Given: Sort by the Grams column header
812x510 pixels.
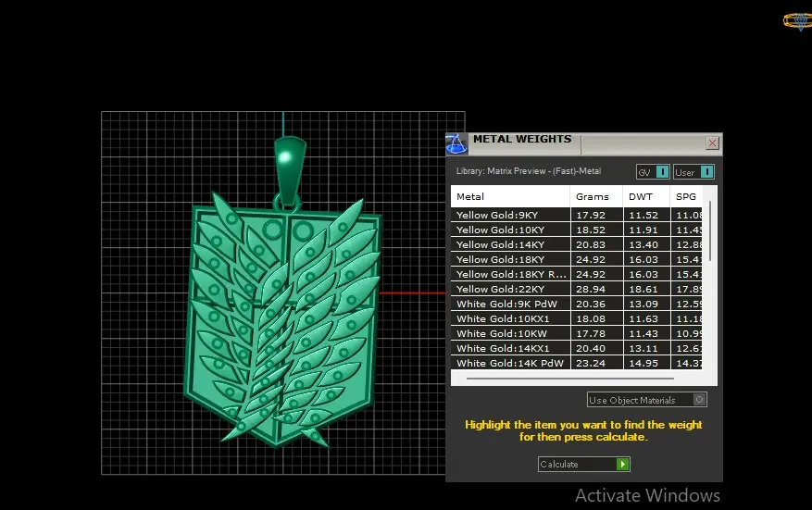Looking at the screenshot, I should [596, 197].
